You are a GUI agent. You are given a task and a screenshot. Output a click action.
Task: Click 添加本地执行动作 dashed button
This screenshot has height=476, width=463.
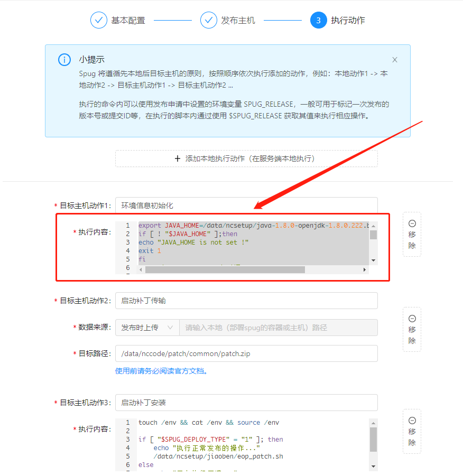coord(246,158)
